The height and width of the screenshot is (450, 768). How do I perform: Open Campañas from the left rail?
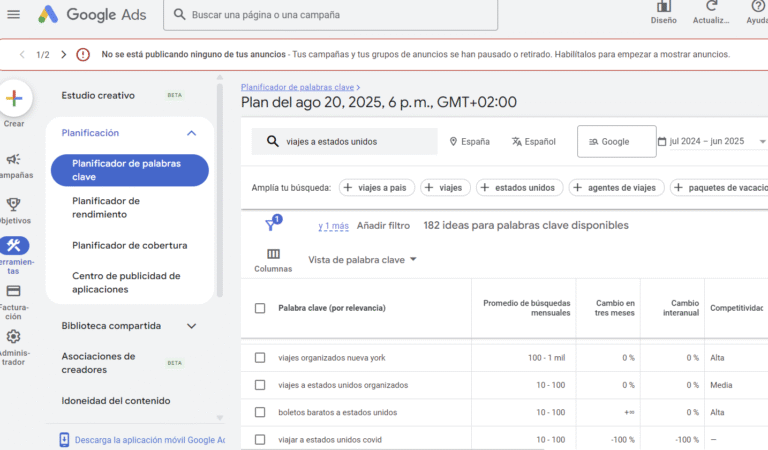click(14, 160)
